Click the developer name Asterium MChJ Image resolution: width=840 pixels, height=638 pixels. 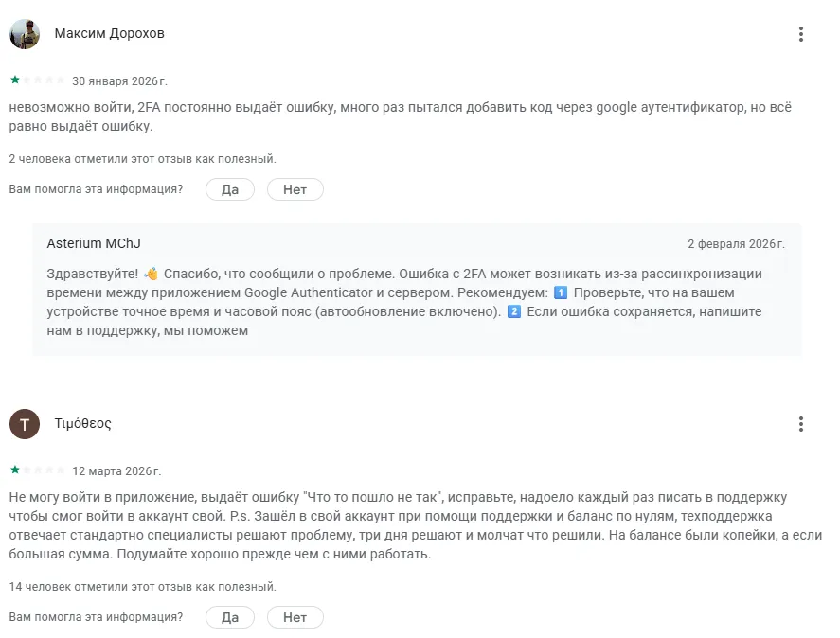[94, 243]
